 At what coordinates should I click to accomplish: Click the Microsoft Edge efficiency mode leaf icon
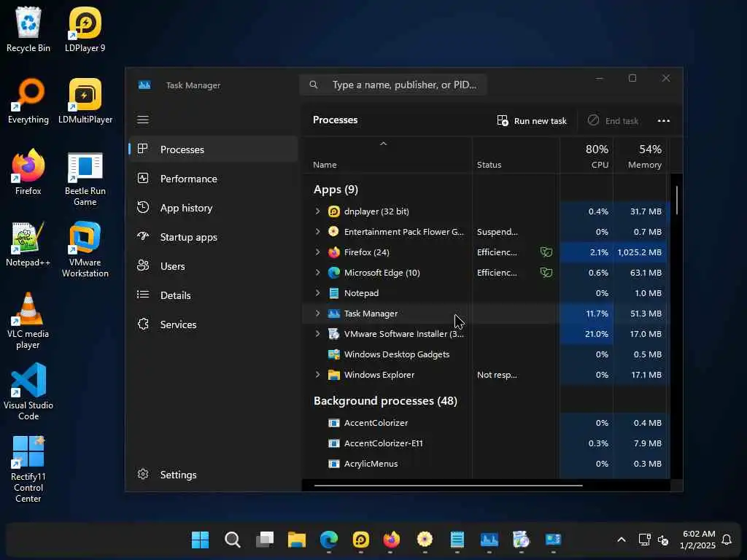(546, 273)
